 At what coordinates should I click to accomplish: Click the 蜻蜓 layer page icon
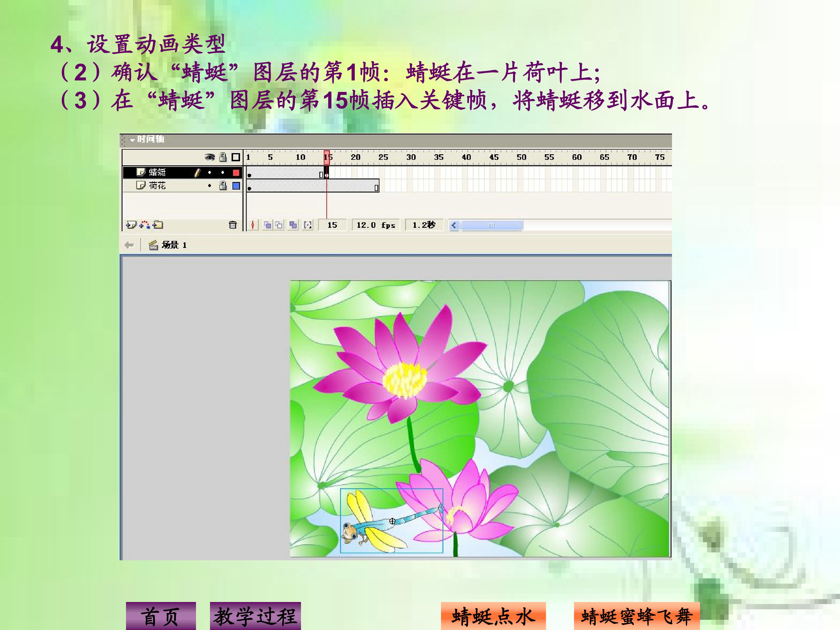[141, 172]
